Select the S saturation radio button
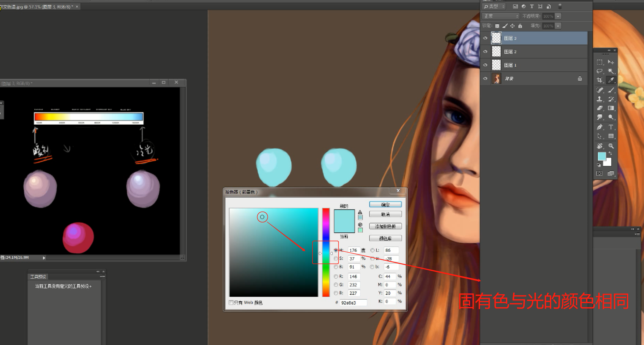The image size is (644, 345). pos(336,259)
